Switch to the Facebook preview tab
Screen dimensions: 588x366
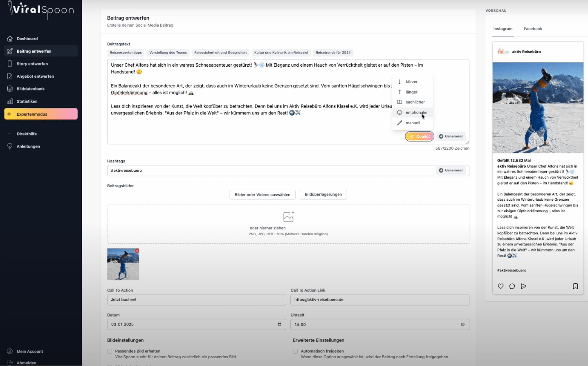tap(533, 29)
